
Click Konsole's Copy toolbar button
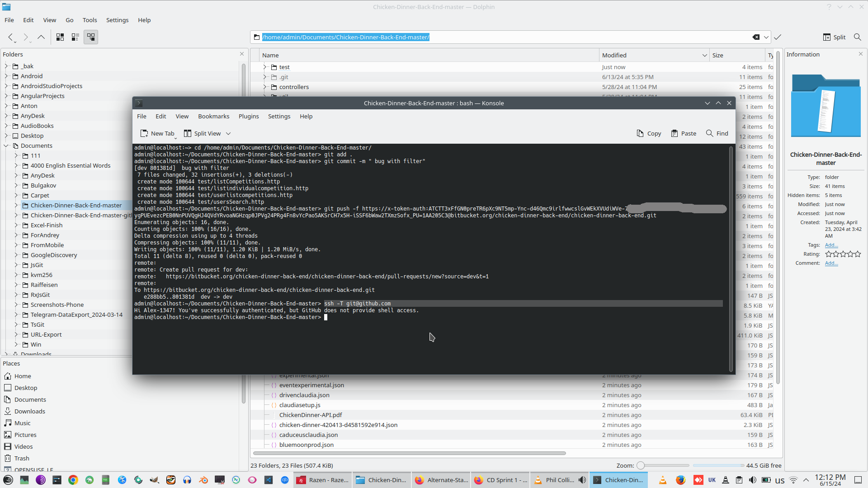click(649, 133)
